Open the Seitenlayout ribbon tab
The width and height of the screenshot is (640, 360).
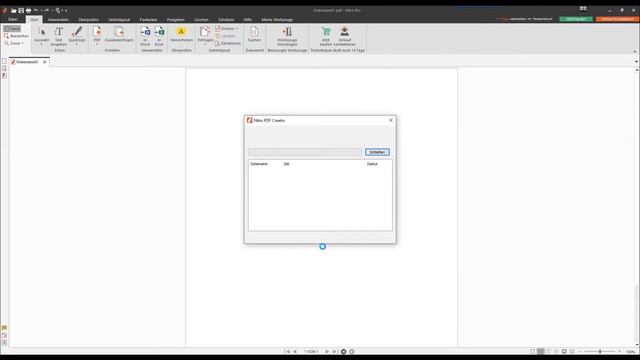119,20
